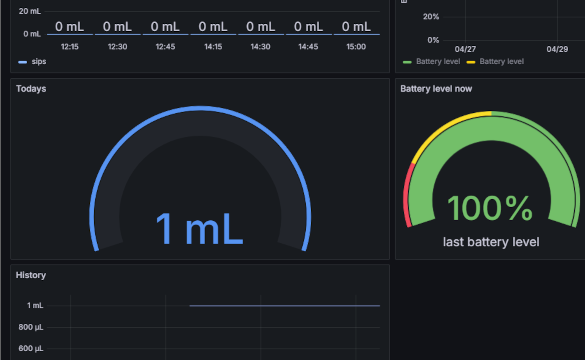
Task: Click the 0 mL value above 12:30
Action: 118,26
